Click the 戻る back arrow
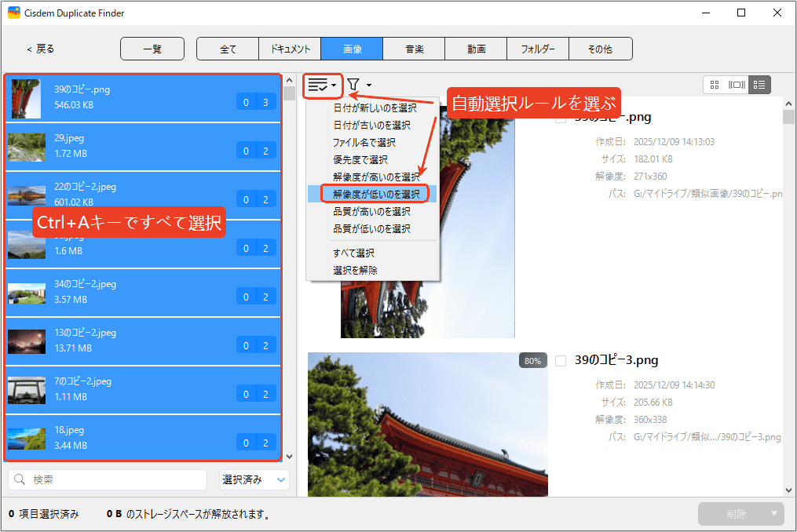The width and height of the screenshot is (797, 532). 30,49
